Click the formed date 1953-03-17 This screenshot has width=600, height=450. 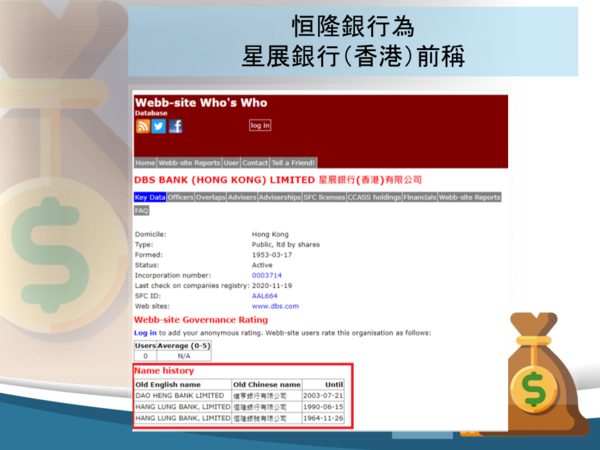272,255
